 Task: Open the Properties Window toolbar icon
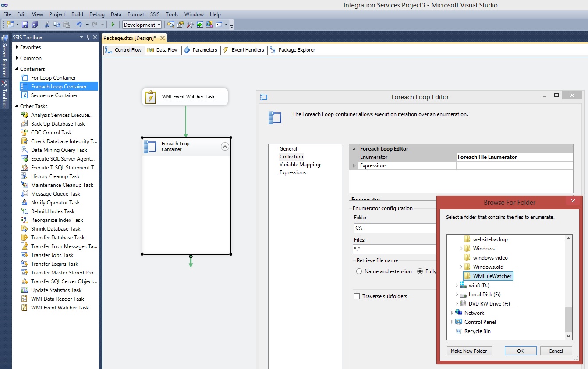click(x=180, y=25)
